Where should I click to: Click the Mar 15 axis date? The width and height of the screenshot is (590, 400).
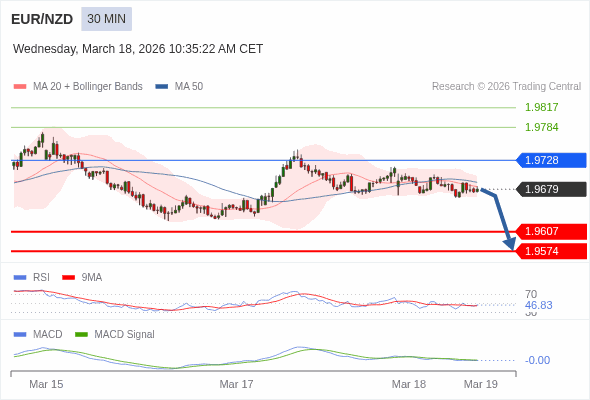click(46, 384)
